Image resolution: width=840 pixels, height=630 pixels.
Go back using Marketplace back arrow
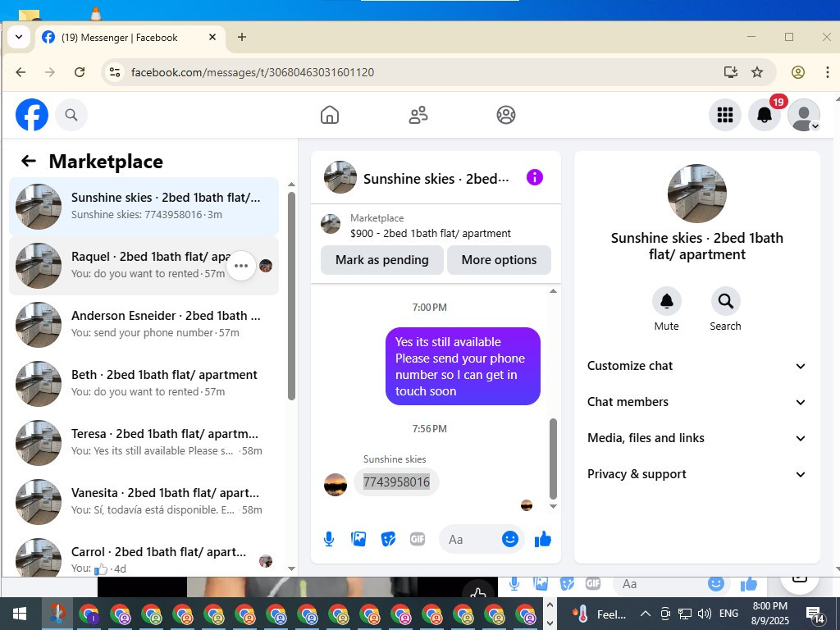29,161
